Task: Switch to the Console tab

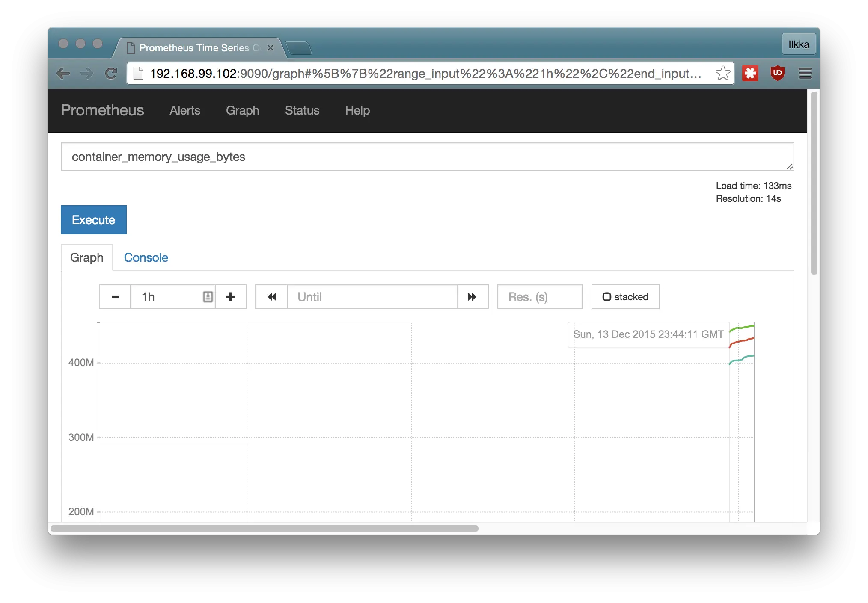Action: [146, 258]
